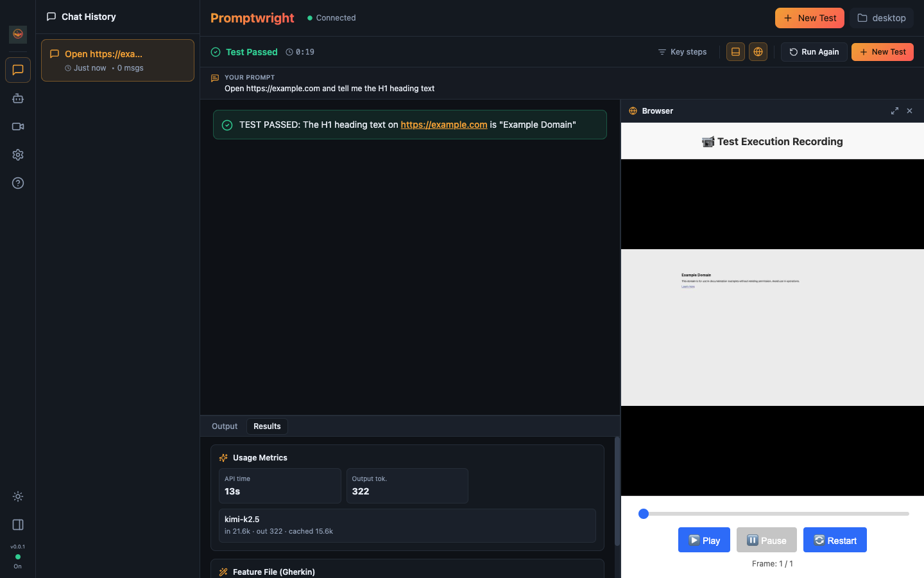Click the recorded Example Domain frame thumbnail
The width and height of the screenshot is (924, 578).
coord(773,328)
